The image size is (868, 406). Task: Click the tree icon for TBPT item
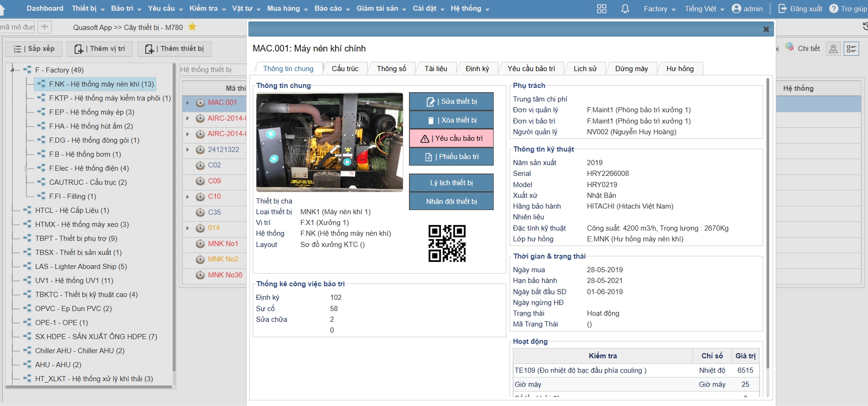click(28, 239)
